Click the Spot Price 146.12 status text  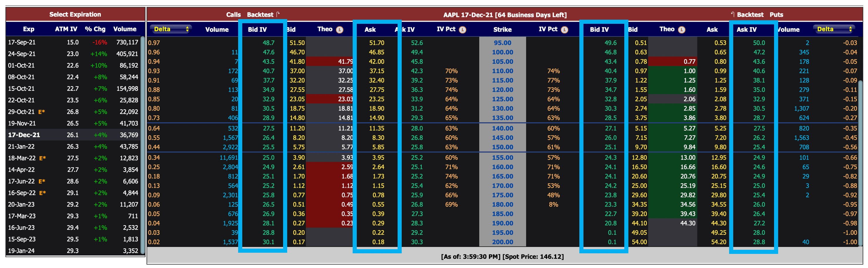tap(533, 257)
